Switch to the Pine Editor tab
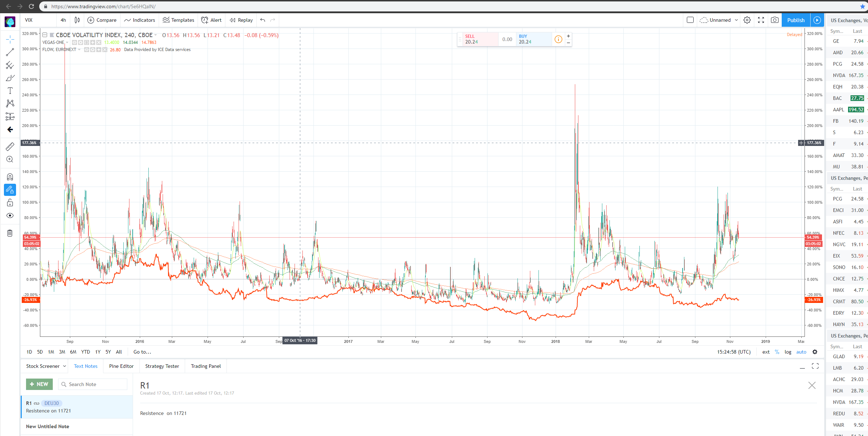 click(x=121, y=366)
